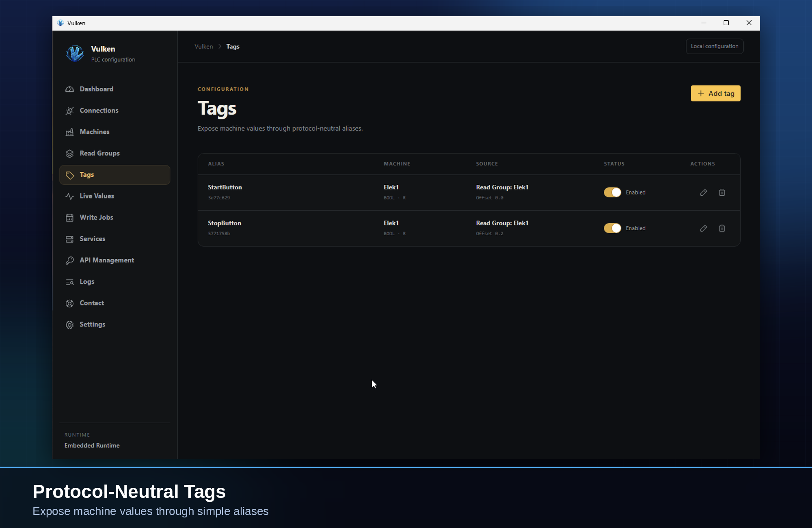Open the Machines factory icon

click(x=69, y=132)
